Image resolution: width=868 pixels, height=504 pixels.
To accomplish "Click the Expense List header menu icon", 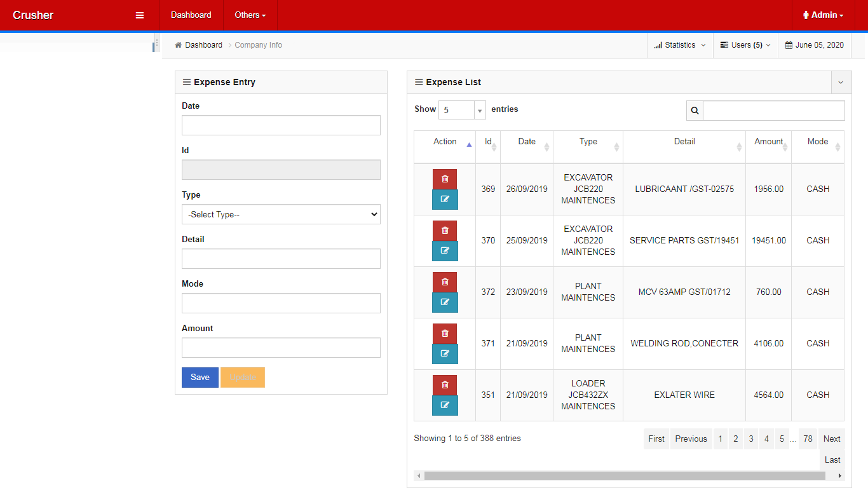I will (419, 82).
